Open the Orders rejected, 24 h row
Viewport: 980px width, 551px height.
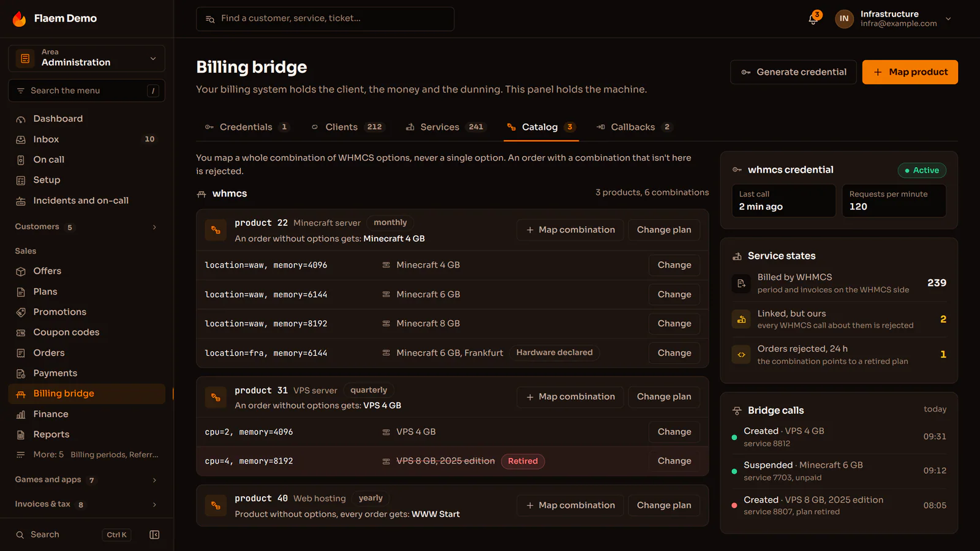[839, 354]
